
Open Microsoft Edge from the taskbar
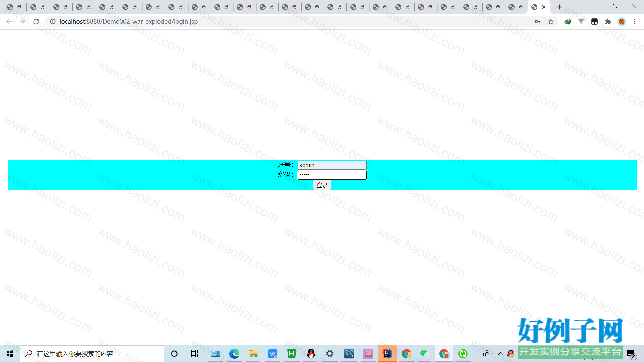coord(234,354)
